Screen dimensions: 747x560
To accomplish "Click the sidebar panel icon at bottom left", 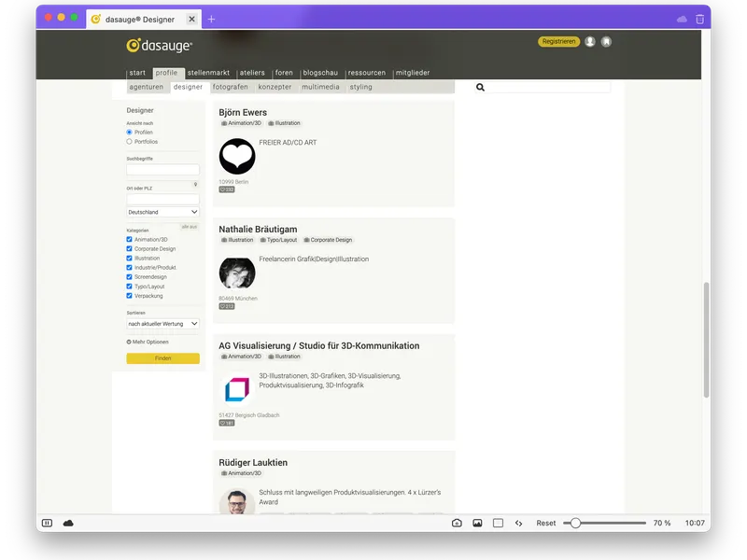I will [x=47, y=524].
